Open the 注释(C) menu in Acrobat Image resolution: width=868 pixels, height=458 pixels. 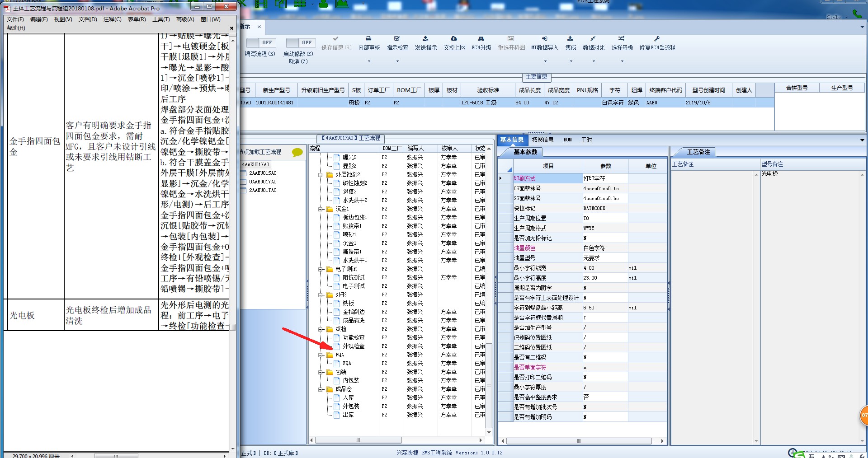point(112,19)
